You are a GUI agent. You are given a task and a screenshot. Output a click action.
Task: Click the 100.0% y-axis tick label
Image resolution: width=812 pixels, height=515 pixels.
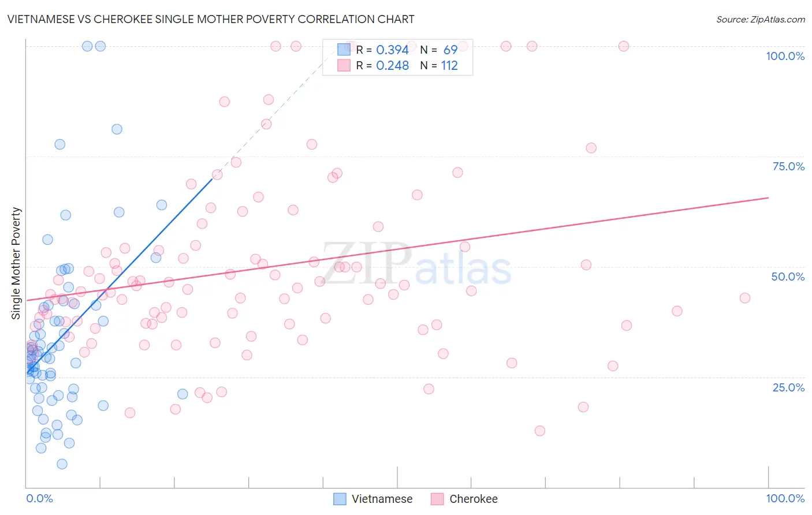click(785, 56)
